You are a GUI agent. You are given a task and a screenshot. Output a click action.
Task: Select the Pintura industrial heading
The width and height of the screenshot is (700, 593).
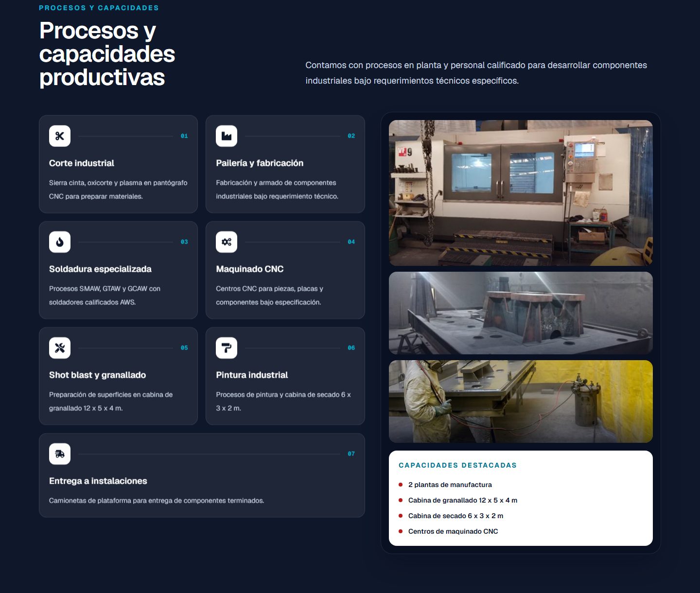[252, 375]
